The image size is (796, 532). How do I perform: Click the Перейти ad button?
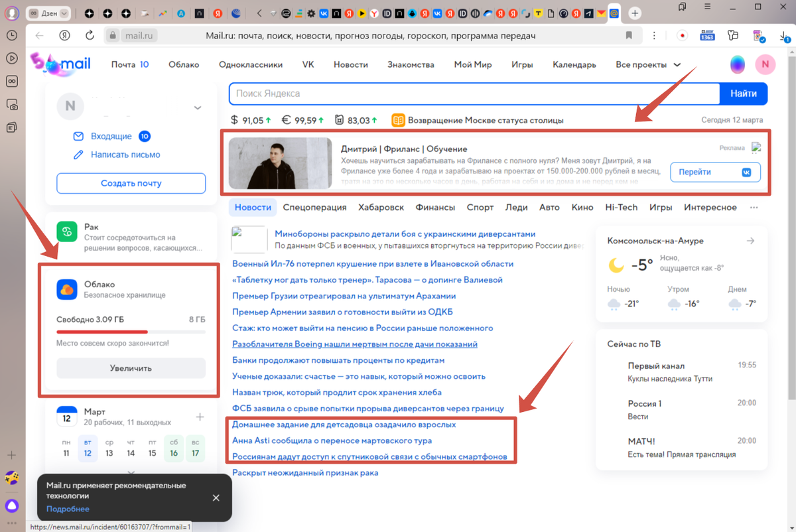(x=715, y=172)
